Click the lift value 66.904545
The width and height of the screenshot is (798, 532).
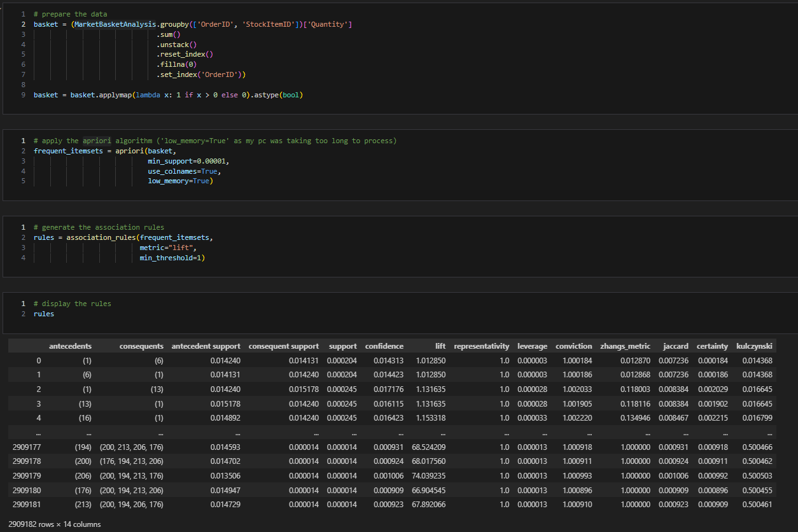(x=429, y=490)
